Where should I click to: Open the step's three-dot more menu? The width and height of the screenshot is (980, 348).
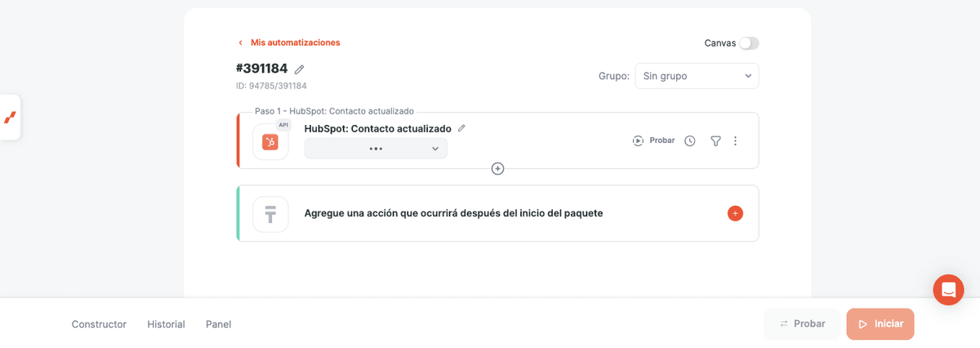[x=735, y=141]
